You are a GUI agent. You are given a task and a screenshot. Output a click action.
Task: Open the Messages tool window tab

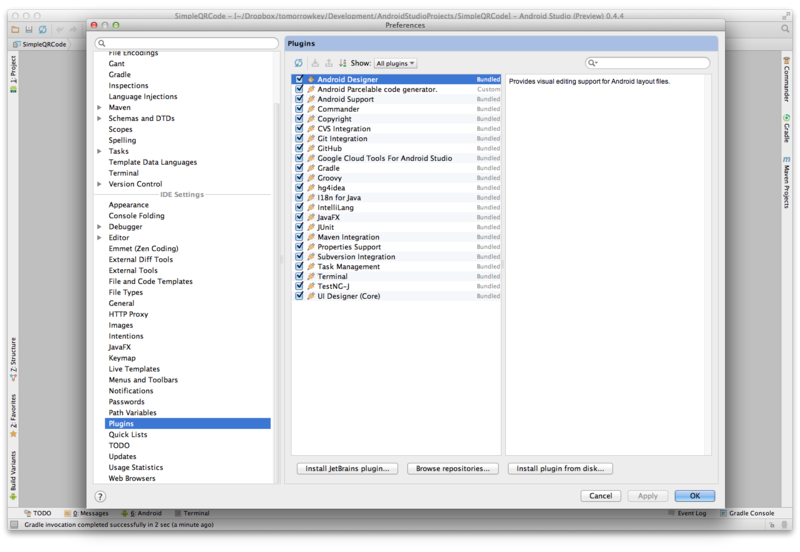coord(86,513)
